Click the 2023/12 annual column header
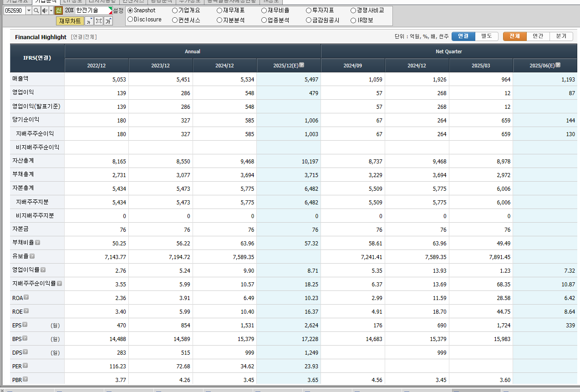580x392 pixels. [161, 66]
